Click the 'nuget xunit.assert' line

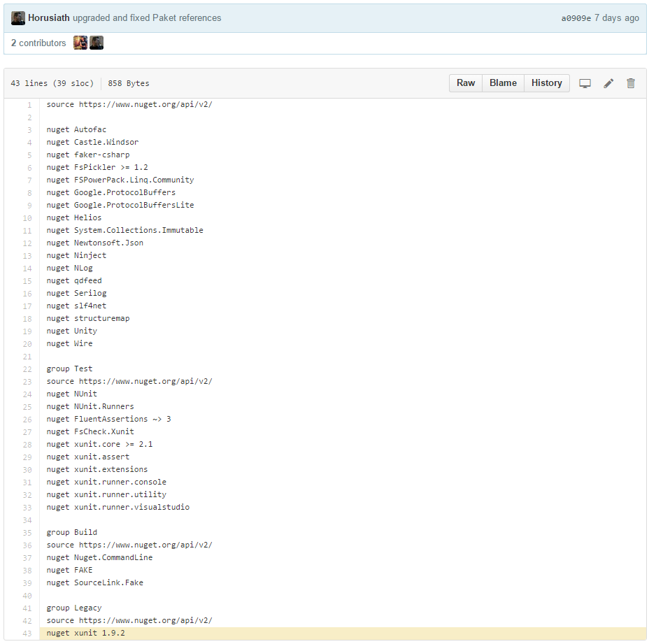88,457
